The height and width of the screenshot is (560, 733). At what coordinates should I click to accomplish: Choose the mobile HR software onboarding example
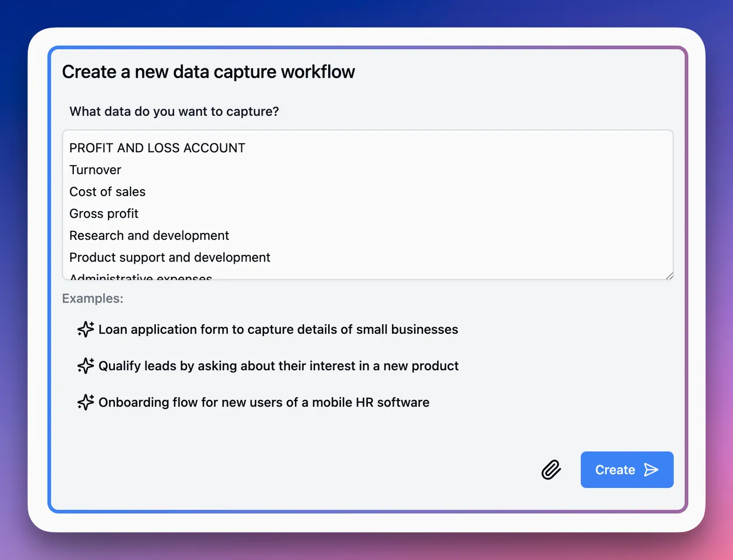click(x=263, y=402)
